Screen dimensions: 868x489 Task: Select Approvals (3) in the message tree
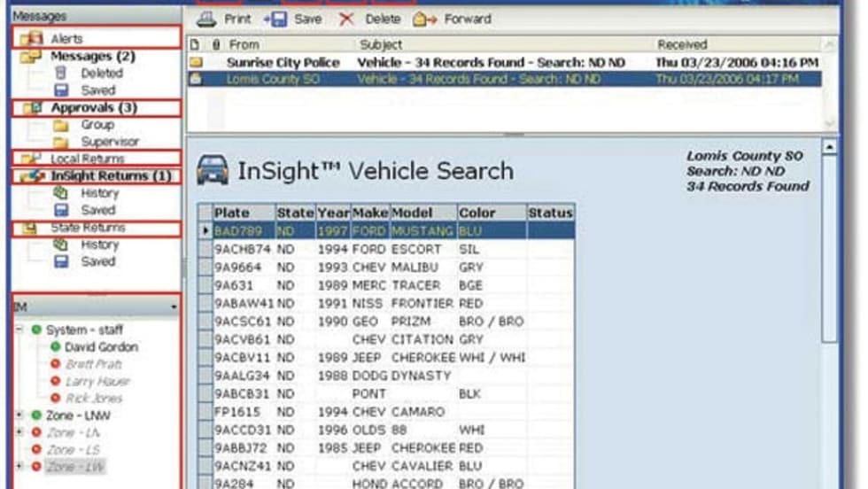[93, 108]
